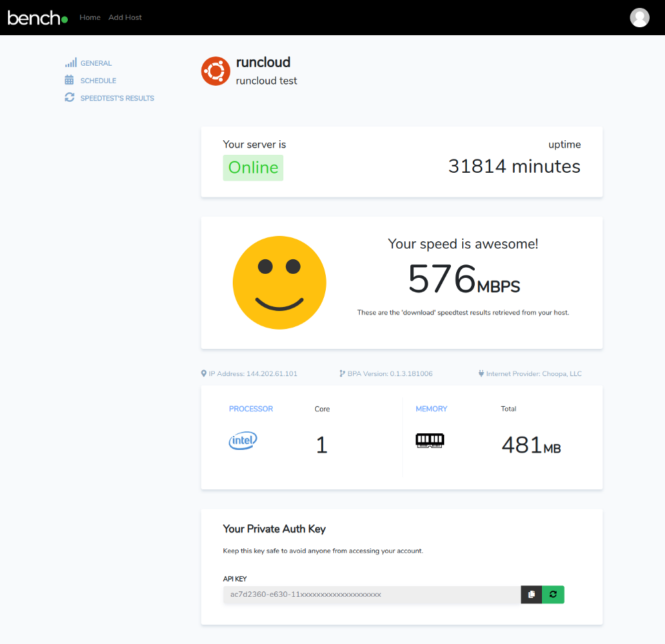The height and width of the screenshot is (644, 665).
Task: Open the SCHEDULE sidebar section
Action: pyautogui.click(x=98, y=80)
